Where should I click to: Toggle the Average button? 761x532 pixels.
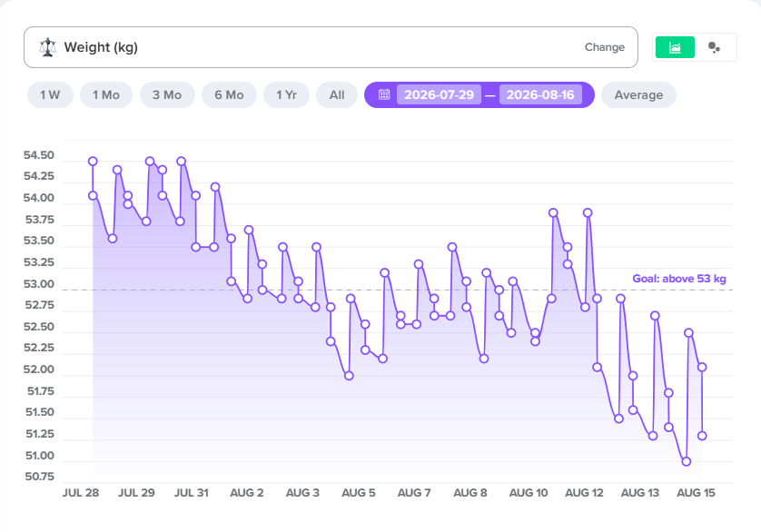click(638, 95)
